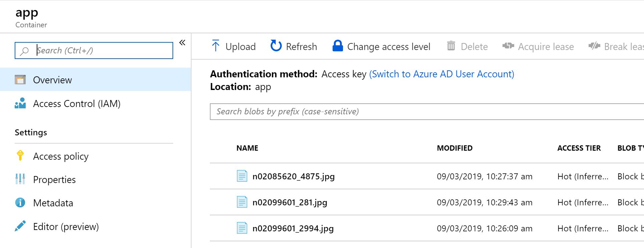Open the Metadata page
Viewport: 644px width, 248px height.
pos(53,203)
